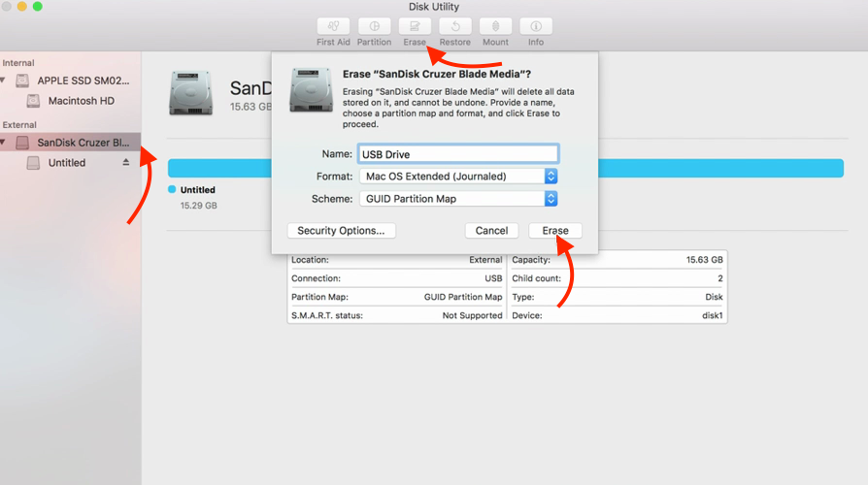The width and height of the screenshot is (868, 485).
Task: Select Macintosh HD in sidebar
Action: (x=82, y=101)
